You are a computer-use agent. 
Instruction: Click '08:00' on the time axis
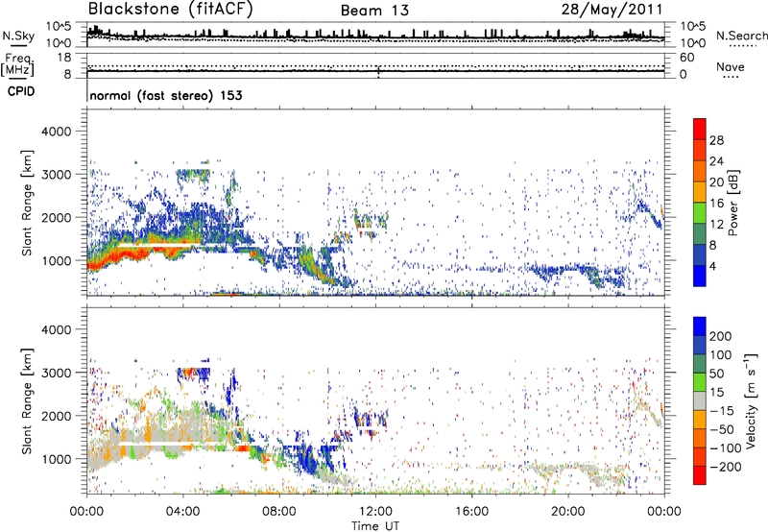(279, 511)
